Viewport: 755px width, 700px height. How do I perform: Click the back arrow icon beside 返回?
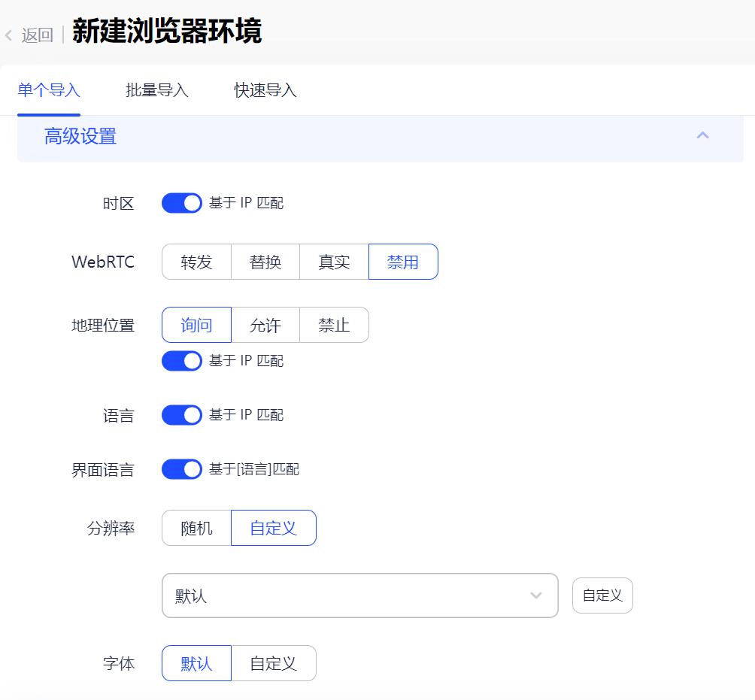9,35
